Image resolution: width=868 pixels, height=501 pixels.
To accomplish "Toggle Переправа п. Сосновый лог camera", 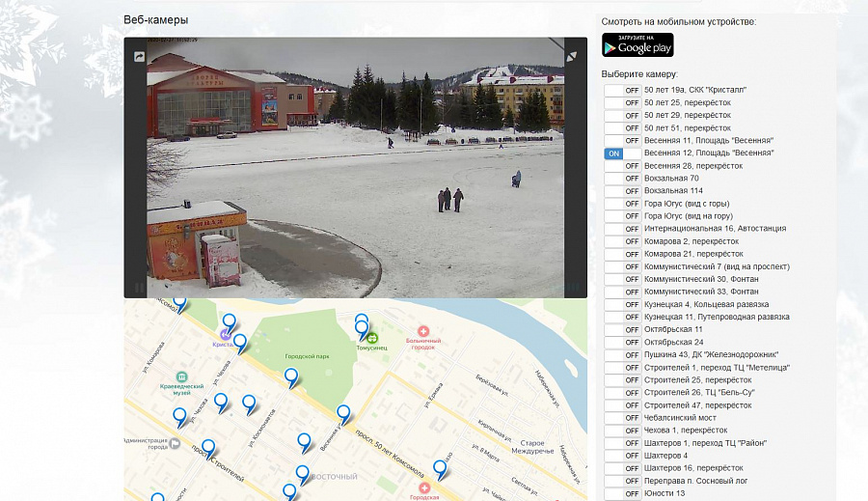I will (x=623, y=481).
